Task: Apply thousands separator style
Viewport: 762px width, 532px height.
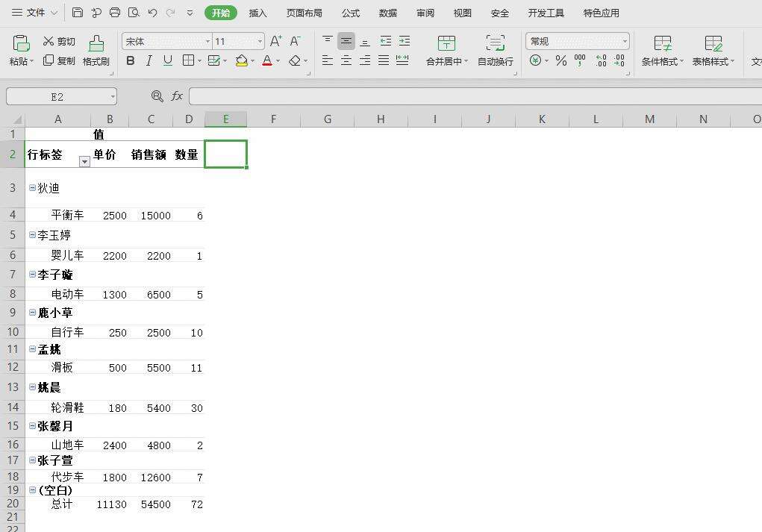Action: (x=580, y=60)
